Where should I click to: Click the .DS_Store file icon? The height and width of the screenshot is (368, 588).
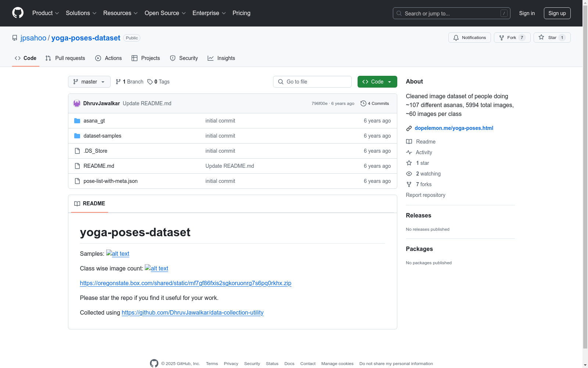[x=77, y=151]
